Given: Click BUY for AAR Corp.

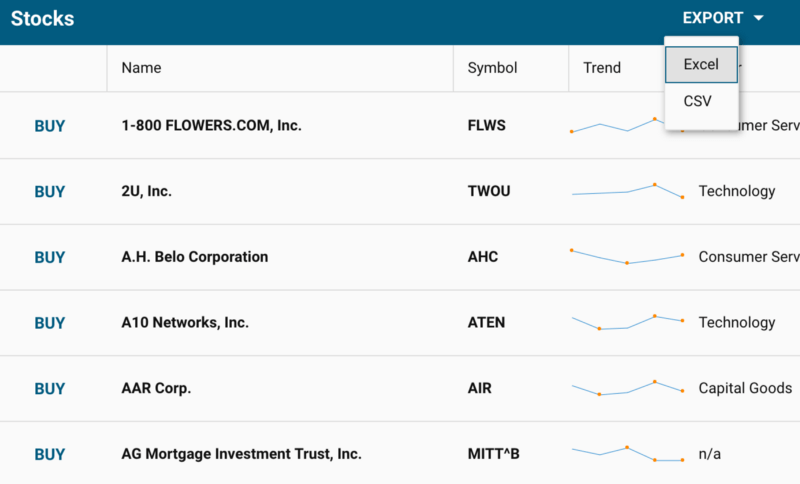Looking at the screenshot, I should click(x=49, y=389).
